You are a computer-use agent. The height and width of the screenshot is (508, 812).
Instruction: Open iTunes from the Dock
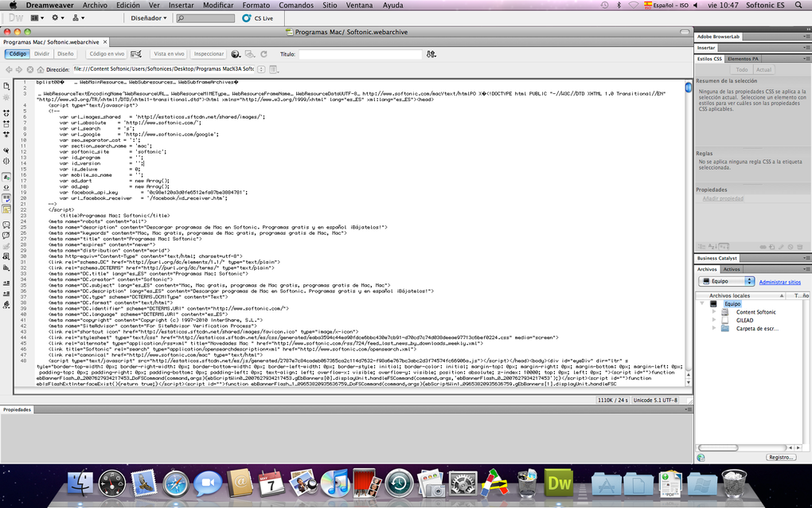335,483
